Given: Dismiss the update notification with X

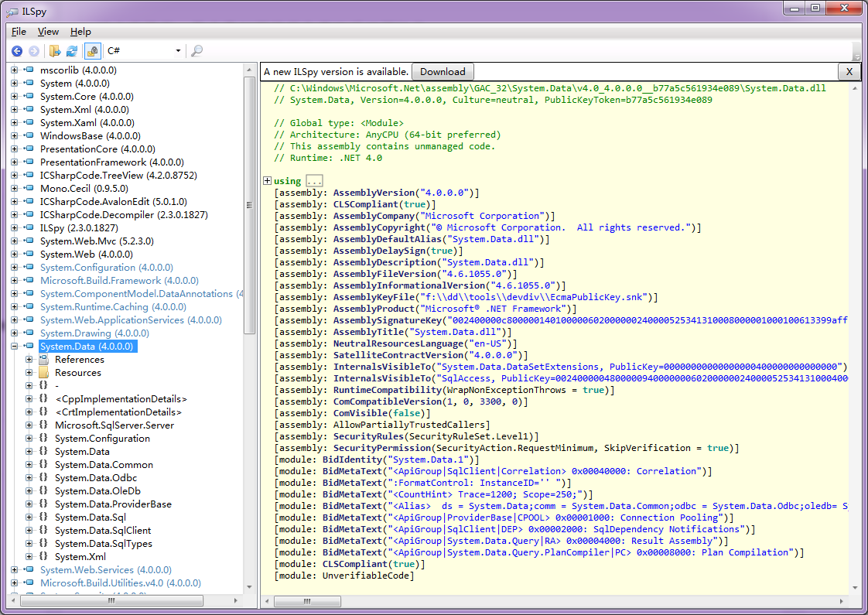Looking at the screenshot, I should [x=849, y=71].
